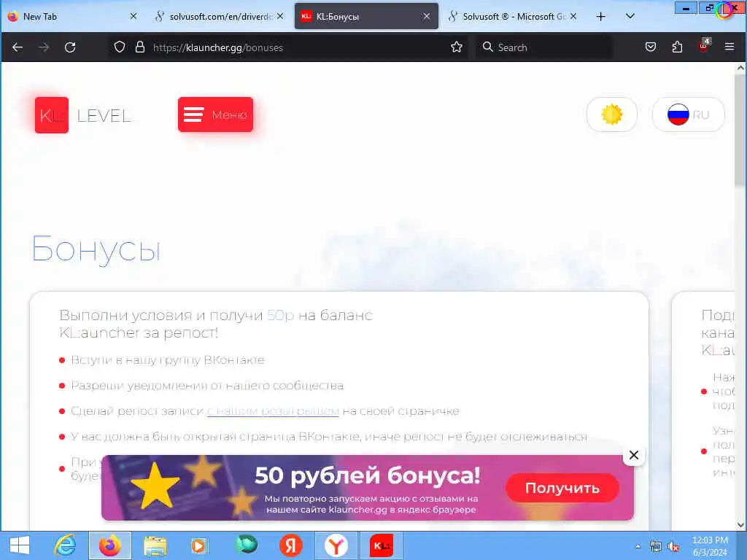Click the Бонусы page heading
Image resolution: width=747 pixels, height=560 pixels.
[x=96, y=249]
